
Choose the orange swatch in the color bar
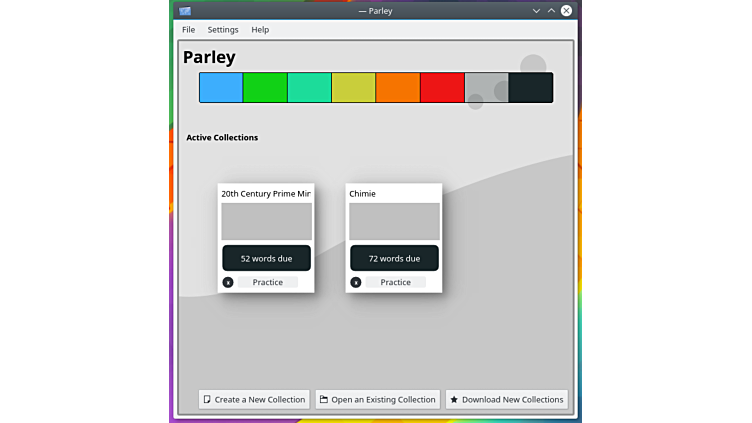(x=398, y=88)
